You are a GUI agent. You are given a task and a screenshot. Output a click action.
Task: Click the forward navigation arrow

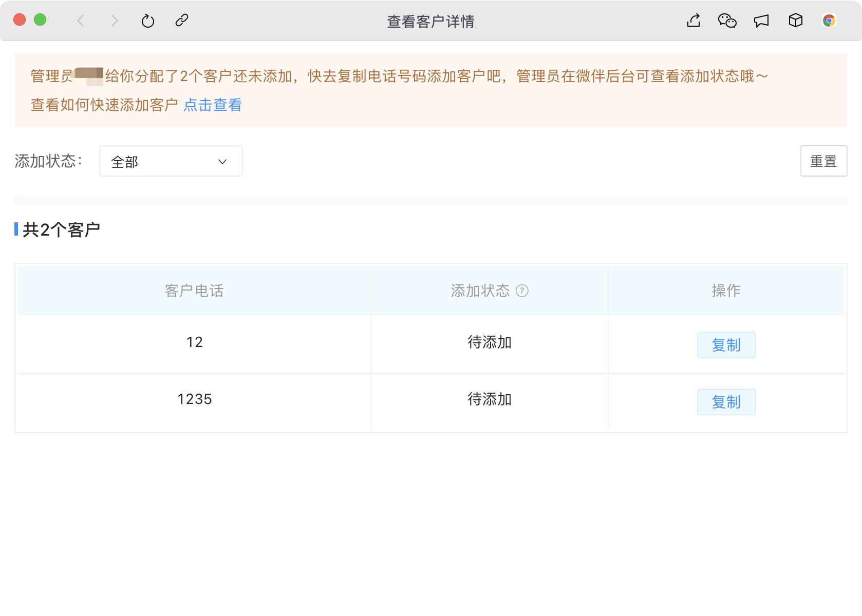click(115, 21)
